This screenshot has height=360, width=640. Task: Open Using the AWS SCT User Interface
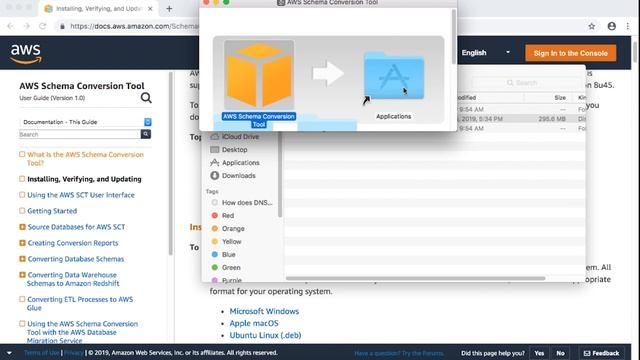click(x=81, y=195)
